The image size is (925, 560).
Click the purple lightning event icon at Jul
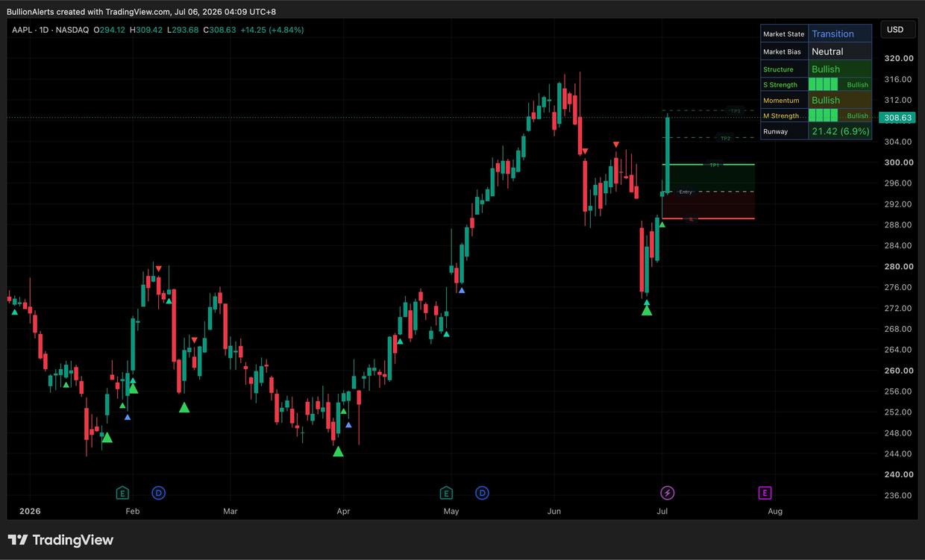[x=668, y=493]
